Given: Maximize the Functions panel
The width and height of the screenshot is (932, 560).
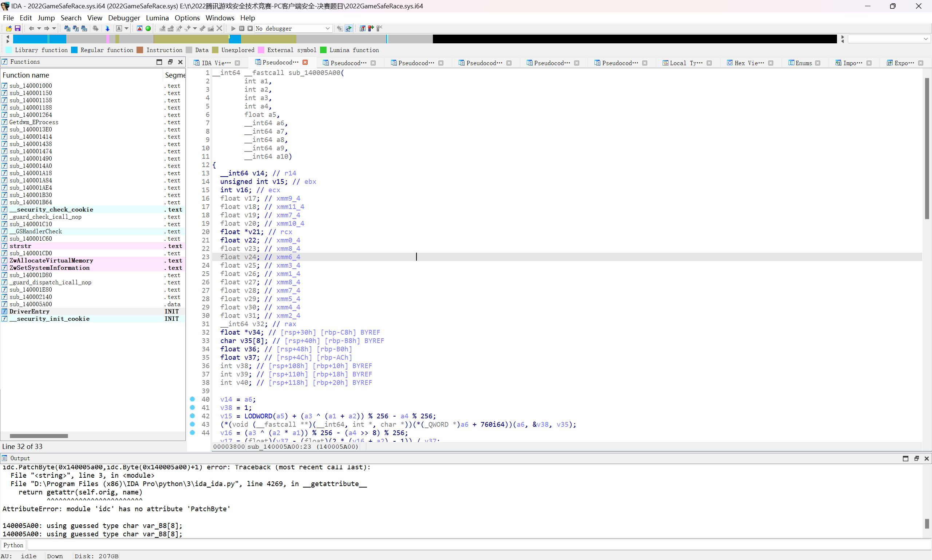Looking at the screenshot, I should 159,62.
